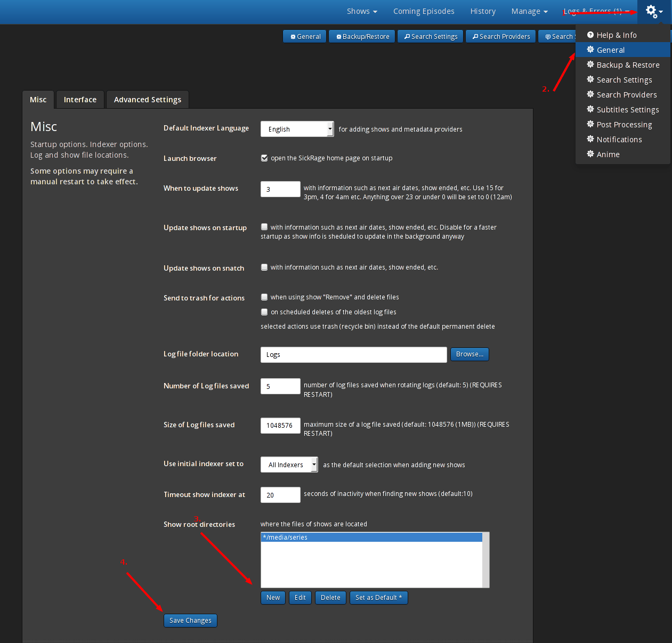
Task: Click the gear icon beside Post Processing
Action: tap(590, 124)
